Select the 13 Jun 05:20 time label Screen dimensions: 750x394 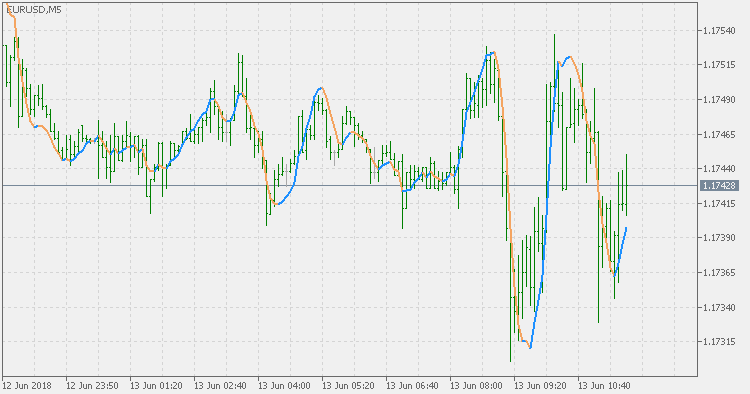[348, 385]
